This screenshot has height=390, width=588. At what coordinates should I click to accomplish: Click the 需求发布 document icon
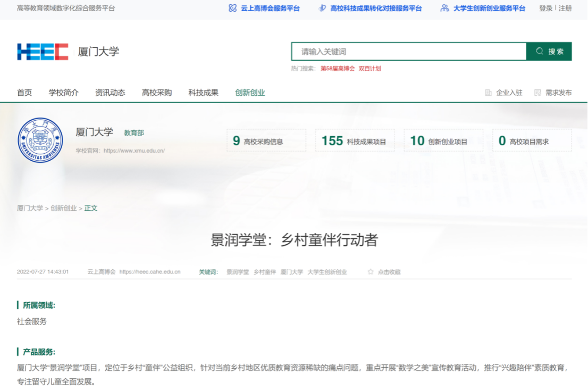(537, 93)
